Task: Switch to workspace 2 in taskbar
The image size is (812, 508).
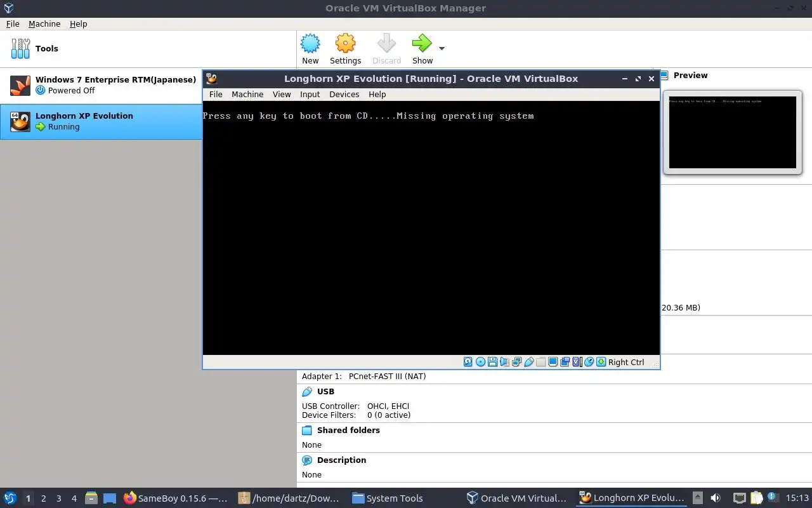Action: [x=43, y=498]
